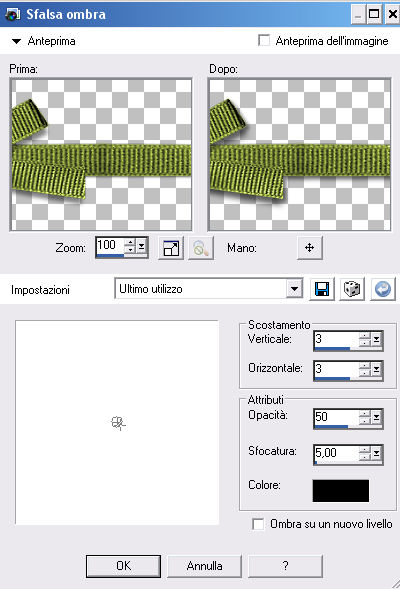
Task: Click OK to apply the shadow
Action: [x=123, y=566]
